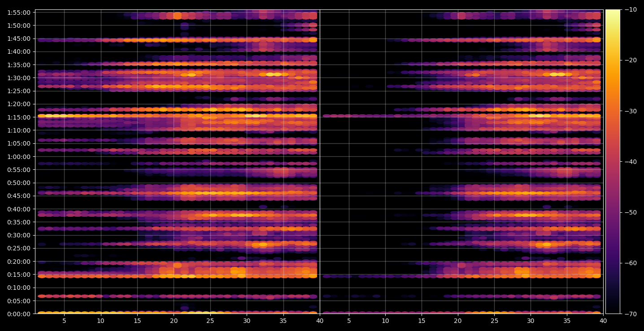Click the y-axis label "1:35:00"
Screen dimensions: 644x331
click(x=19, y=65)
